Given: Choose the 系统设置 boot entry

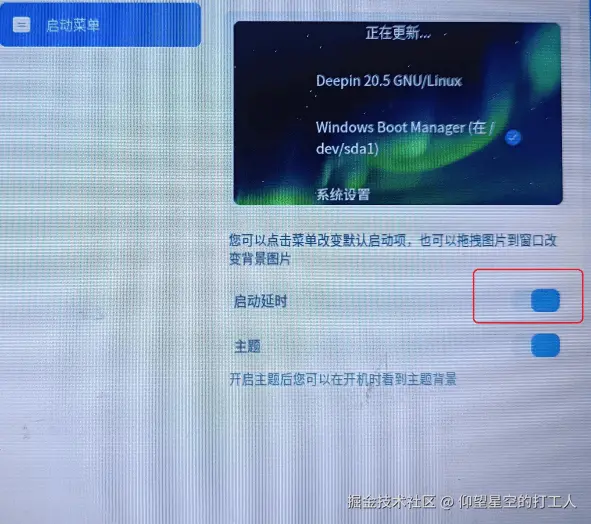Looking at the screenshot, I should click(x=343, y=195).
